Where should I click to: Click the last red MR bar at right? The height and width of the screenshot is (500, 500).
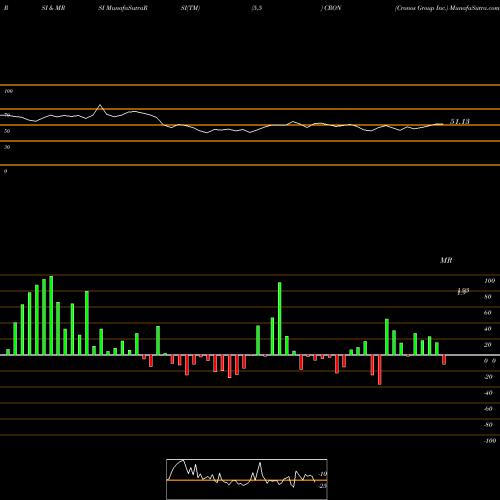444,360
